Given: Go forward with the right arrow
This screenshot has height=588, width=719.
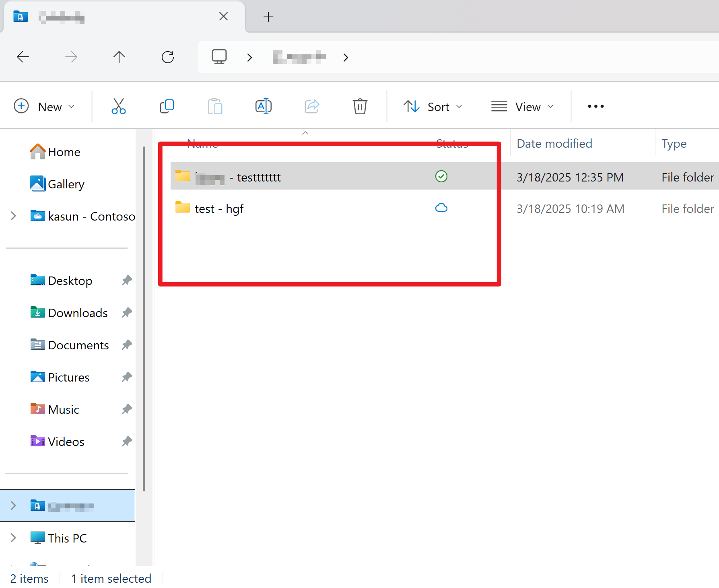Looking at the screenshot, I should (x=71, y=57).
